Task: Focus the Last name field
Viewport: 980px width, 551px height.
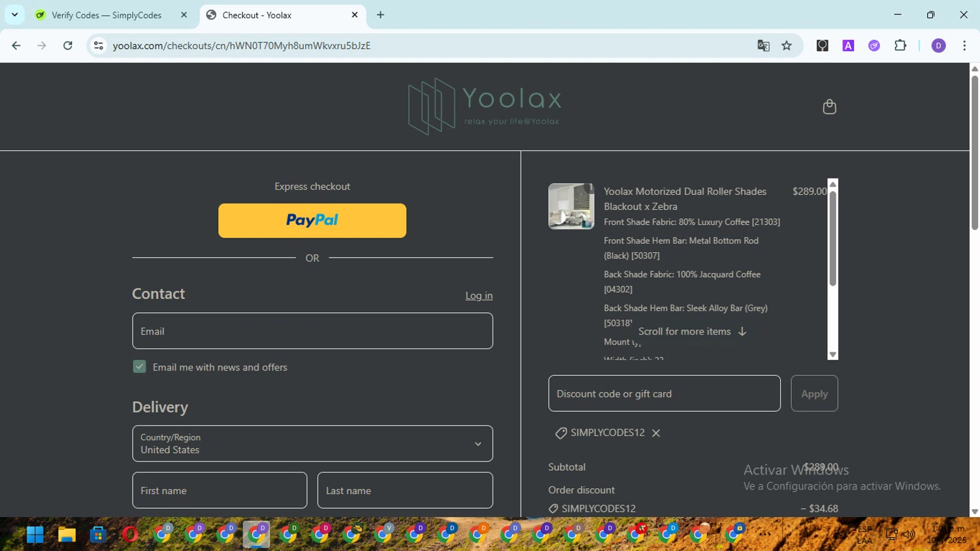Action: [x=405, y=490]
